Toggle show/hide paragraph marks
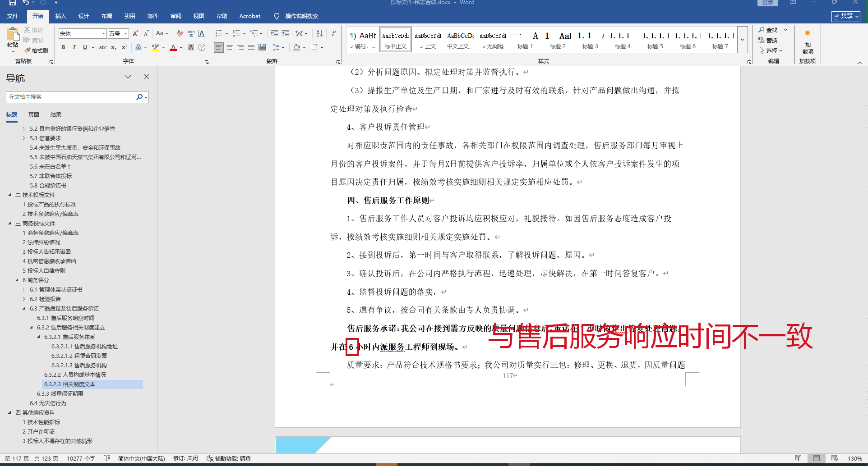Screen dimensions: 868x466 [x=333, y=34]
